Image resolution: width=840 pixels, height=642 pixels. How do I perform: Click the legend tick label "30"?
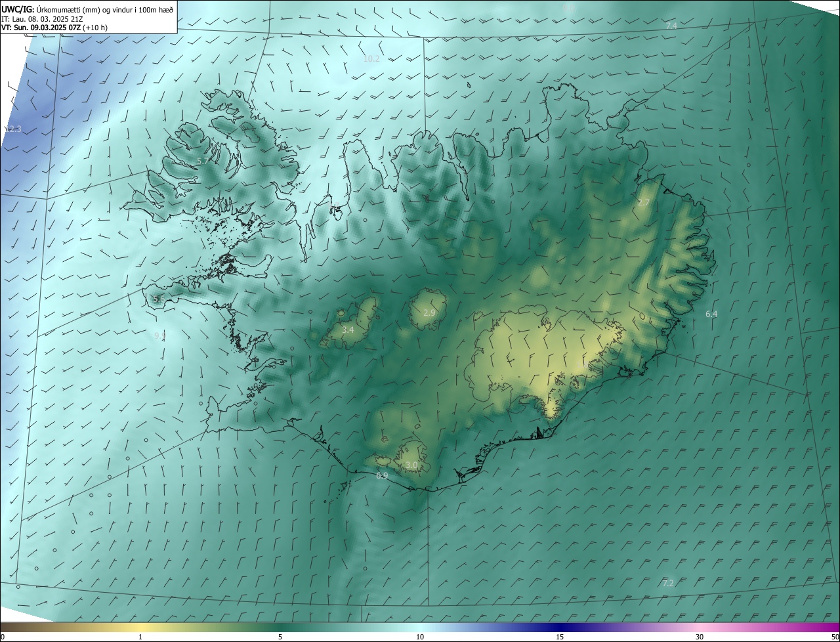(x=700, y=637)
